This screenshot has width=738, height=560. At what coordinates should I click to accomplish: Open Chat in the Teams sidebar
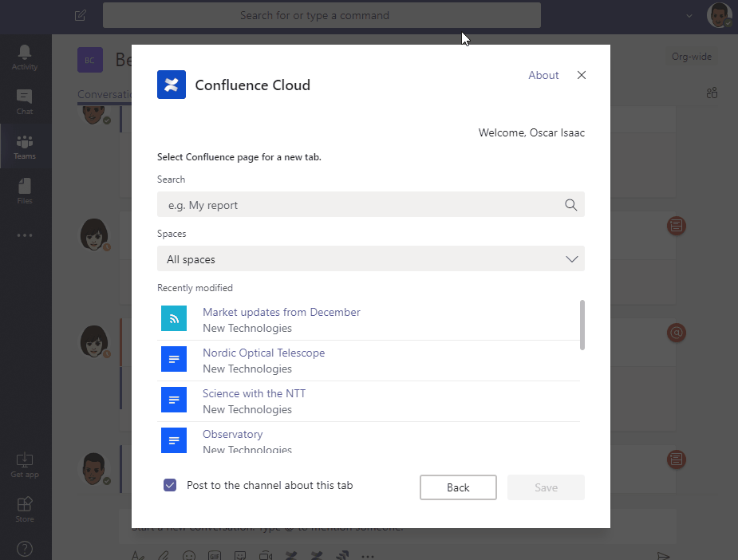click(x=25, y=101)
